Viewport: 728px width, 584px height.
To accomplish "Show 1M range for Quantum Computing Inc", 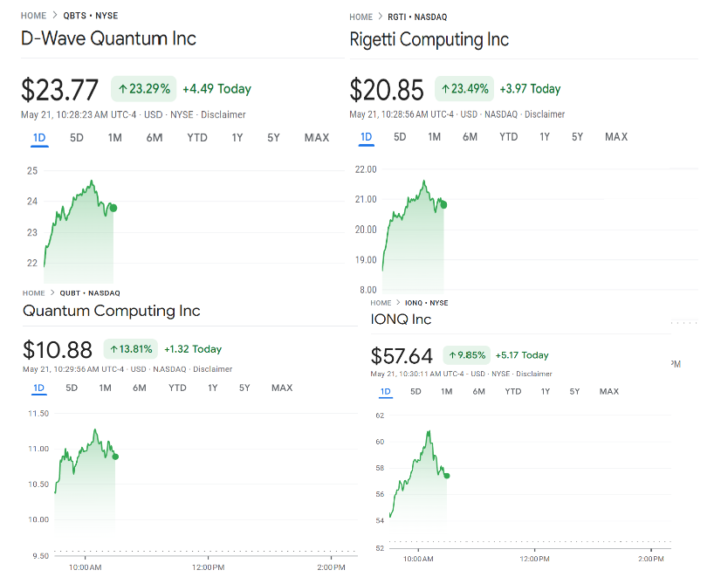I will coord(106,388).
